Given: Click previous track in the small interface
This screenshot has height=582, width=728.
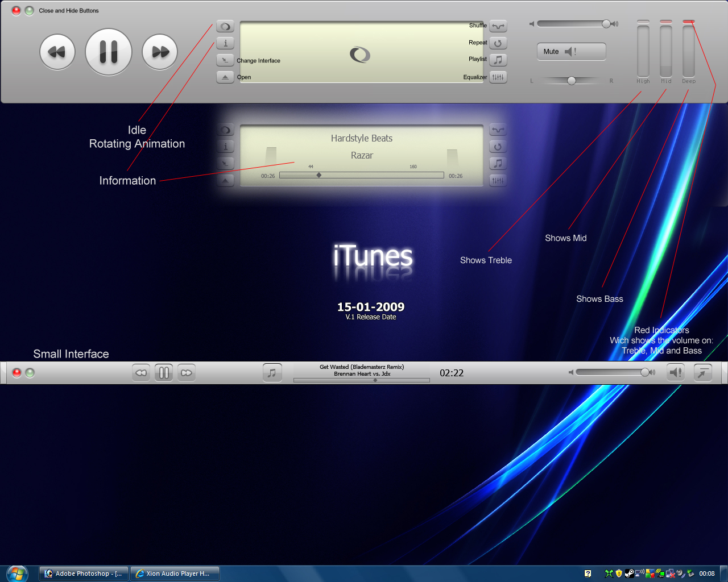Looking at the screenshot, I should [141, 373].
